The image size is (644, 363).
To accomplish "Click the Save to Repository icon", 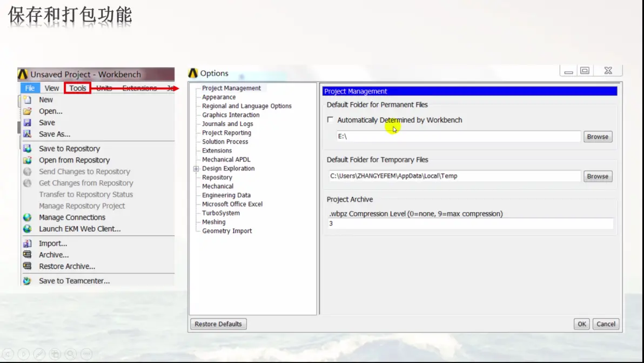I will pos(28,149).
